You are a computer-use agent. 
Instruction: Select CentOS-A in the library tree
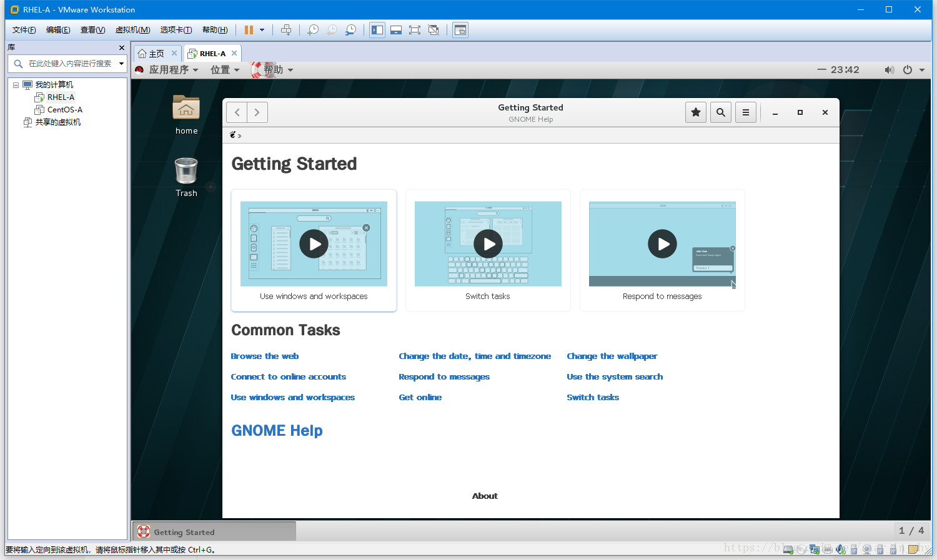point(64,110)
